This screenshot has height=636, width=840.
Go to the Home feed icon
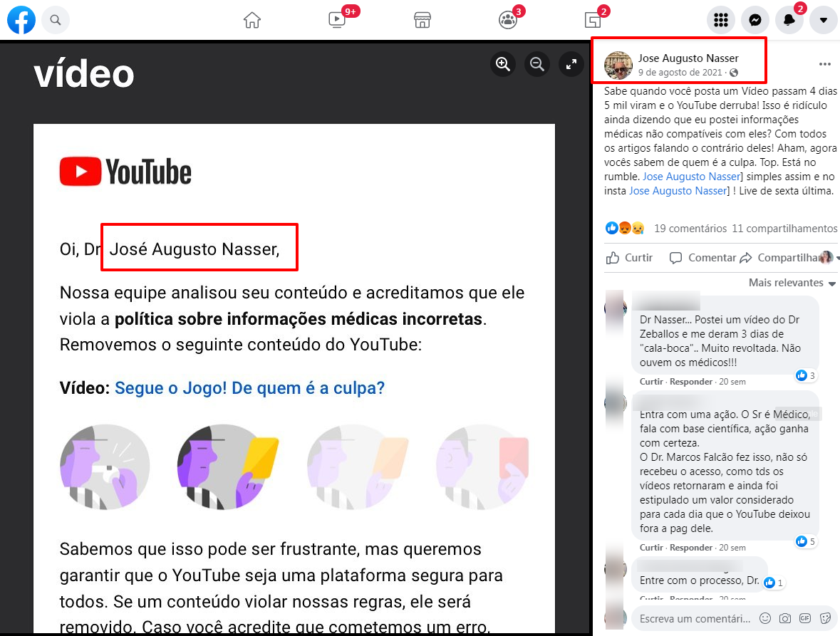pos(252,21)
